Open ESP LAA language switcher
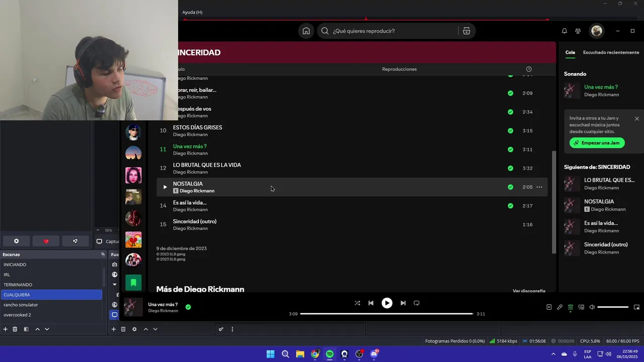This screenshot has width=644, height=362. pos(588,354)
